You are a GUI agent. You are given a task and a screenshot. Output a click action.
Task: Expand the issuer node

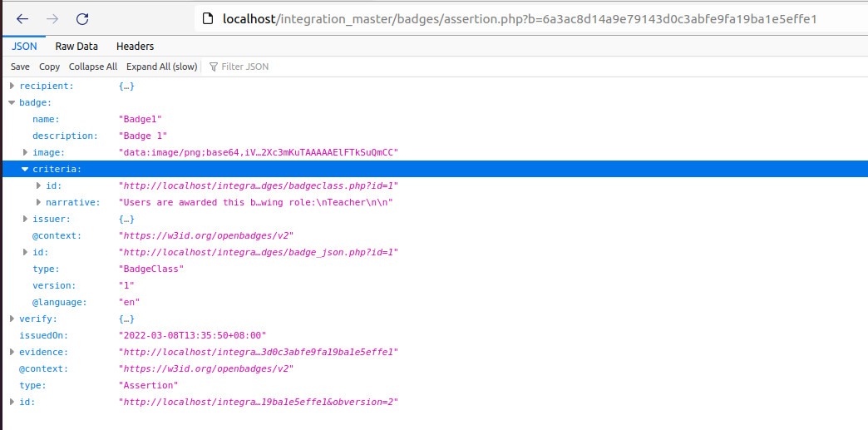pyautogui.click(x=26, y=219)
